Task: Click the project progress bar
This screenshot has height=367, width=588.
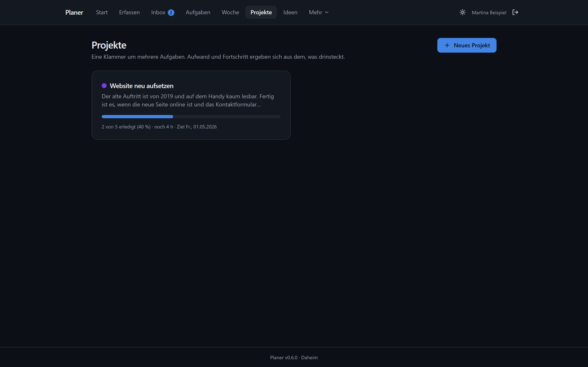Action: pyautogui.click(x=191, y=117)
